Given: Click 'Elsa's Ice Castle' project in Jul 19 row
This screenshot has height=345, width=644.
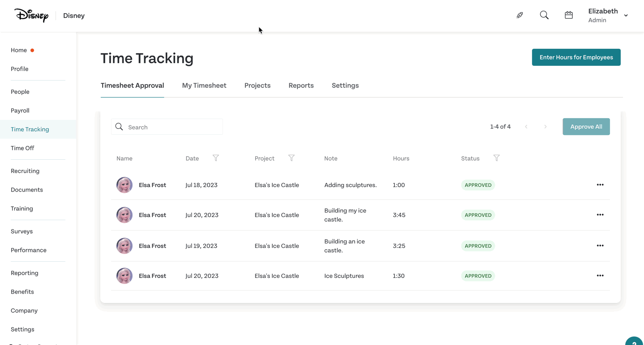Looking at the screenshot, I should click(277, 246).
